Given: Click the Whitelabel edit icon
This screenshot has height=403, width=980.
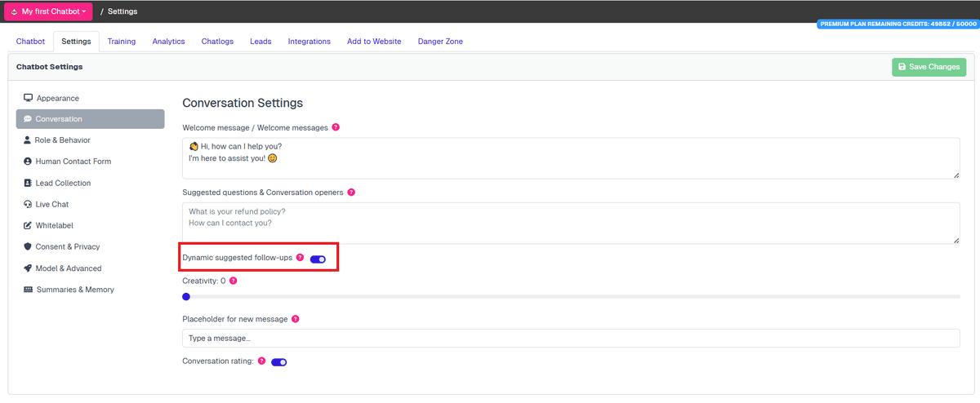Looking at the screenshot, I should [28, 225].
